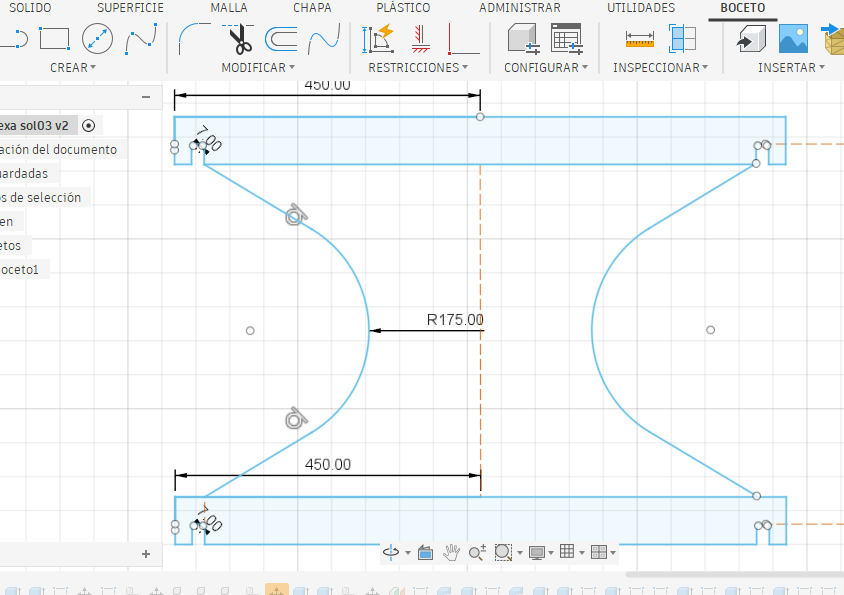This screenshot has height=595, width=844.
Task: Open the CREAR dropdown menu
Action: point(73,67)
